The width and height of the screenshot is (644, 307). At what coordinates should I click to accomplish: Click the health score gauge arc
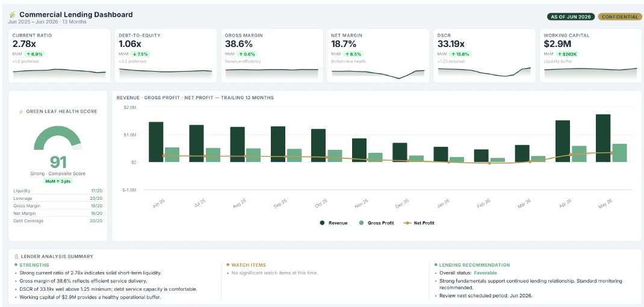pos(58,138)
